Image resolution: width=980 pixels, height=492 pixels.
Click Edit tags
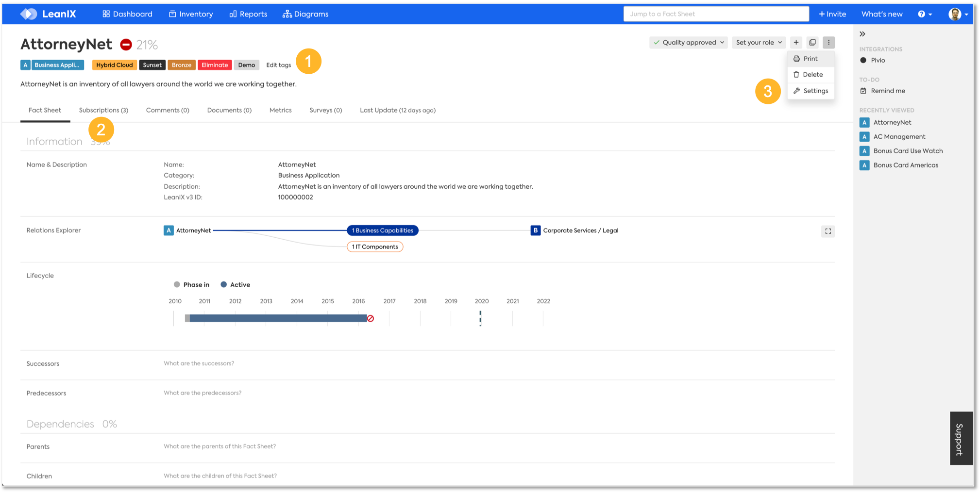[279, 65]
